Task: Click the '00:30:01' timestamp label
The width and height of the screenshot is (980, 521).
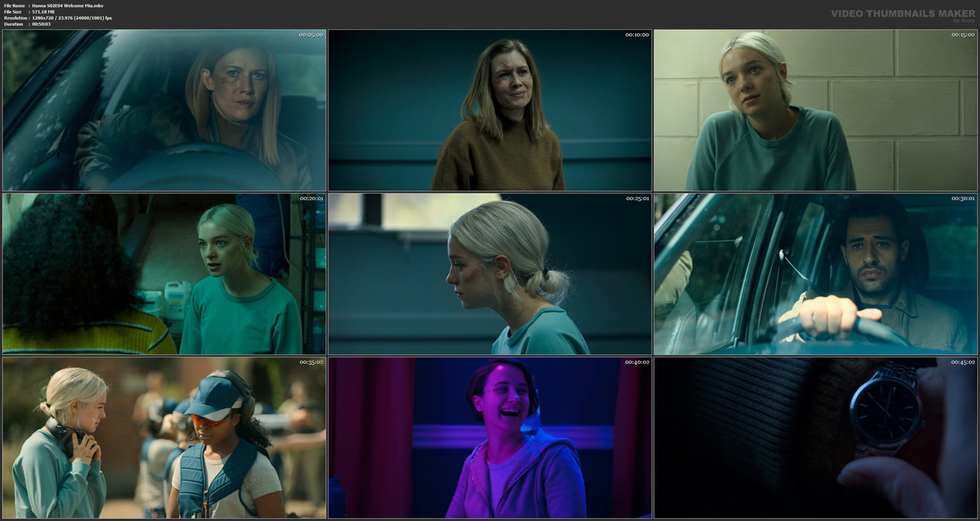Action: [x=962, y=198]
